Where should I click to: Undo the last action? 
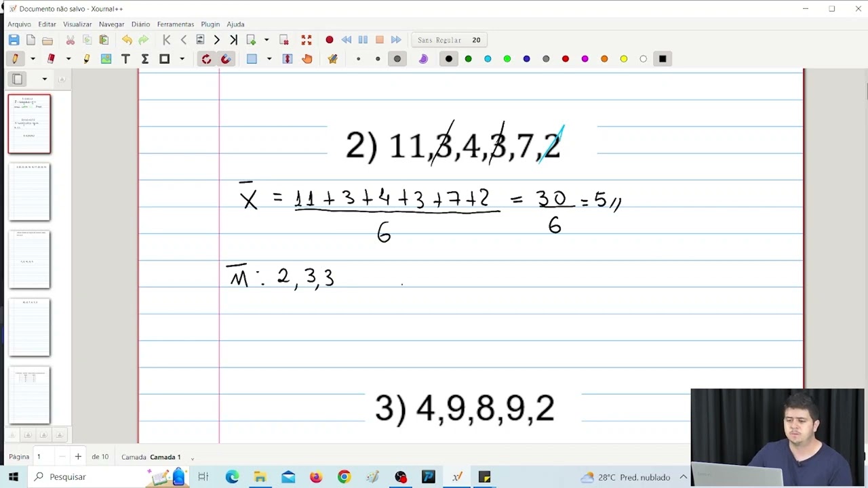127,40
